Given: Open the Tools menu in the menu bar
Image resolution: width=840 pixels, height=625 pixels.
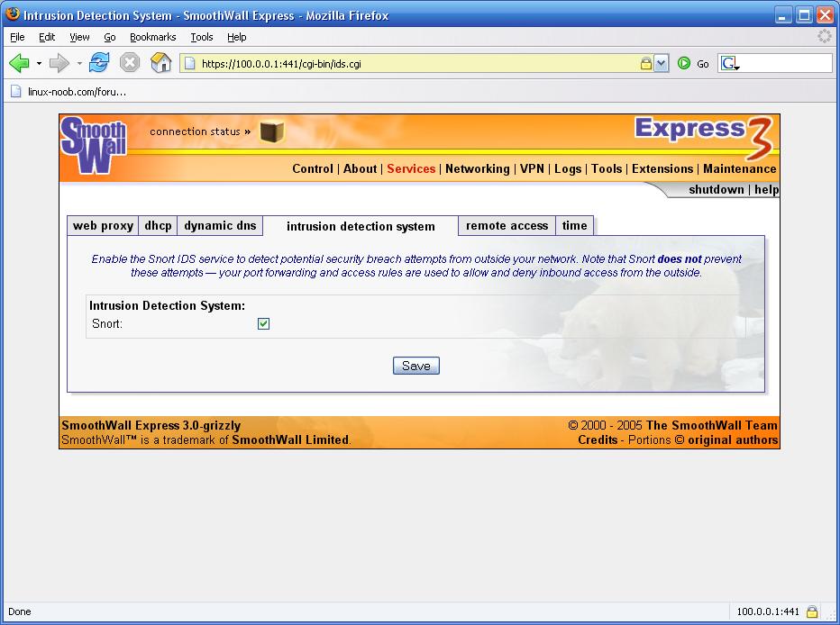Looking at the screenshot, I should pyautogui.click(x=201, y=37).
